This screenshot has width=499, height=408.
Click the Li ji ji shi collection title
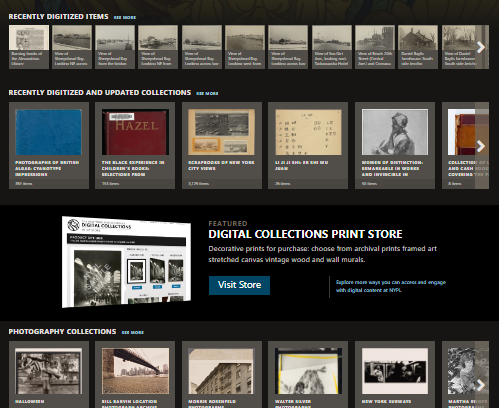(301, 165)
